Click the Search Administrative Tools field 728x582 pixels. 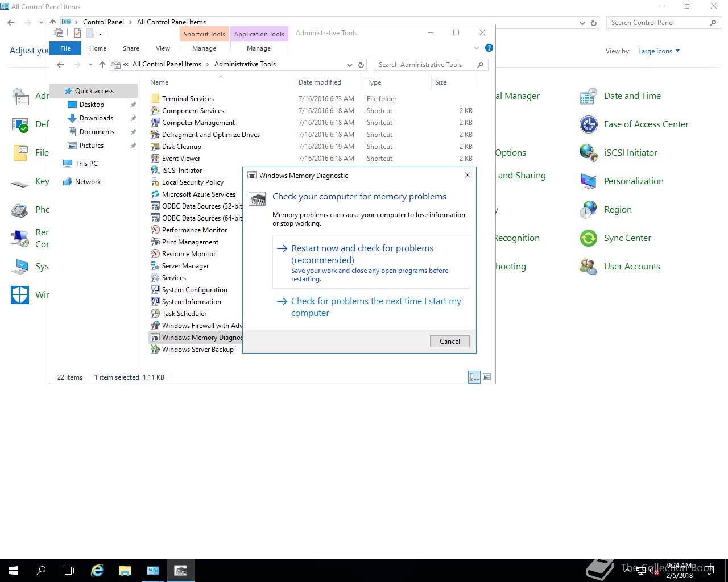coord(431,65)
